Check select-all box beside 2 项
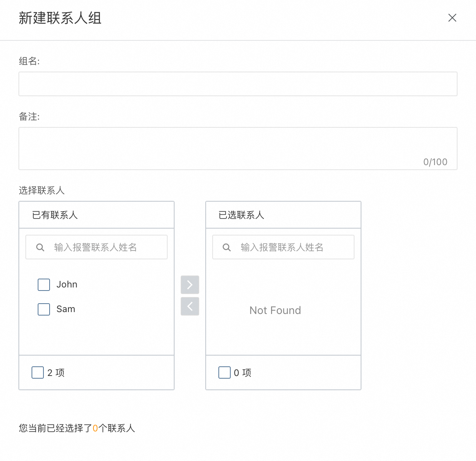 tap(38, 372)
